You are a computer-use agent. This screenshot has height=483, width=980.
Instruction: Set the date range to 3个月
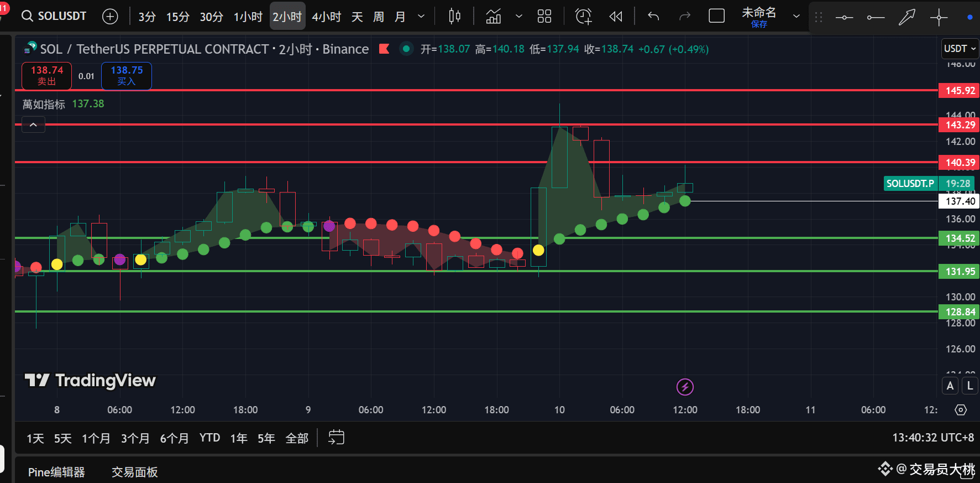(x=135, y=438)
